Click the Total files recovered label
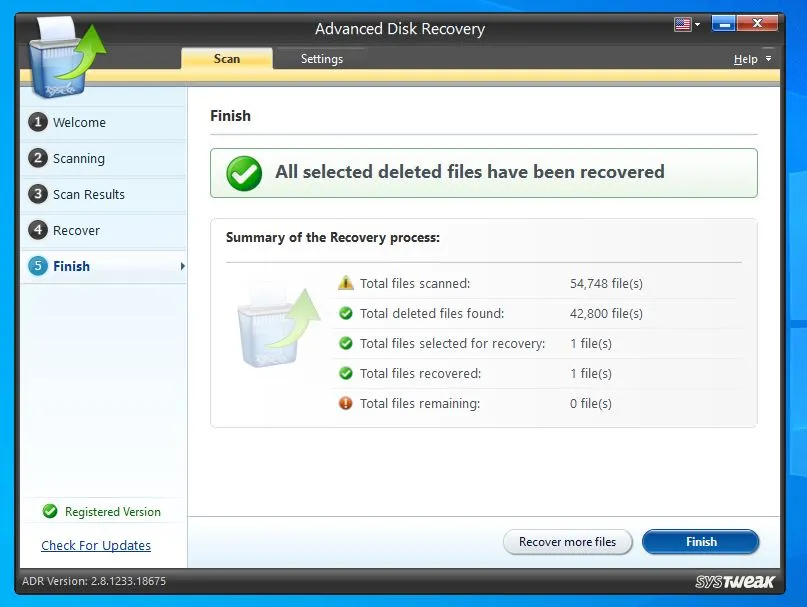Viewport: 807px width, 607px height. click(420, 373)
